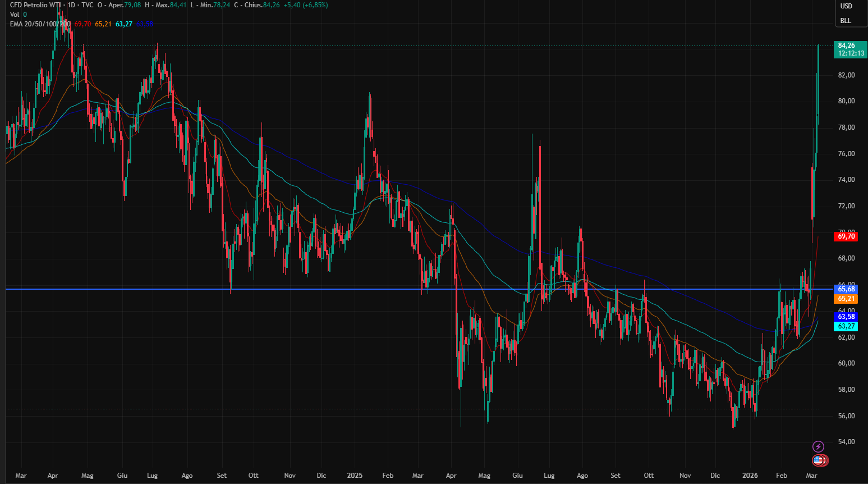Click the cyan 63,27 EMA legend value
The height and width of the screenshot is (484, 868).
click(x=124, y=24)
